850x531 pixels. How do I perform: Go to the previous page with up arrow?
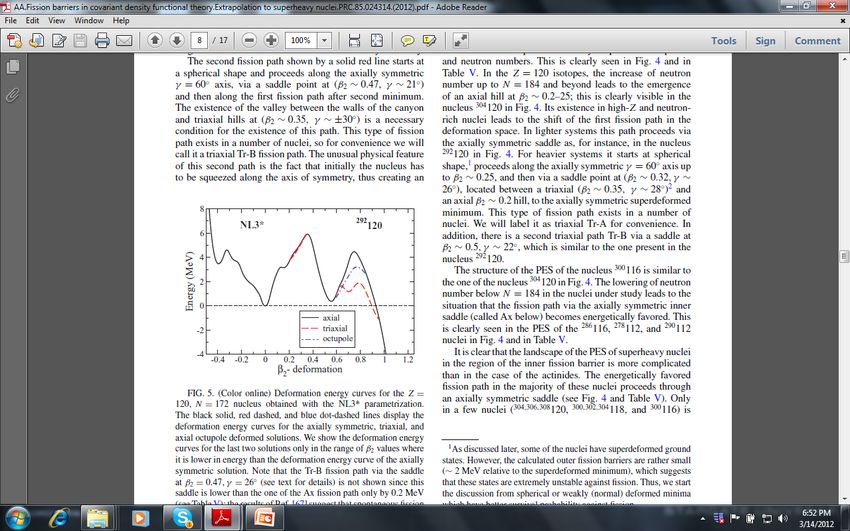[155, 40]
